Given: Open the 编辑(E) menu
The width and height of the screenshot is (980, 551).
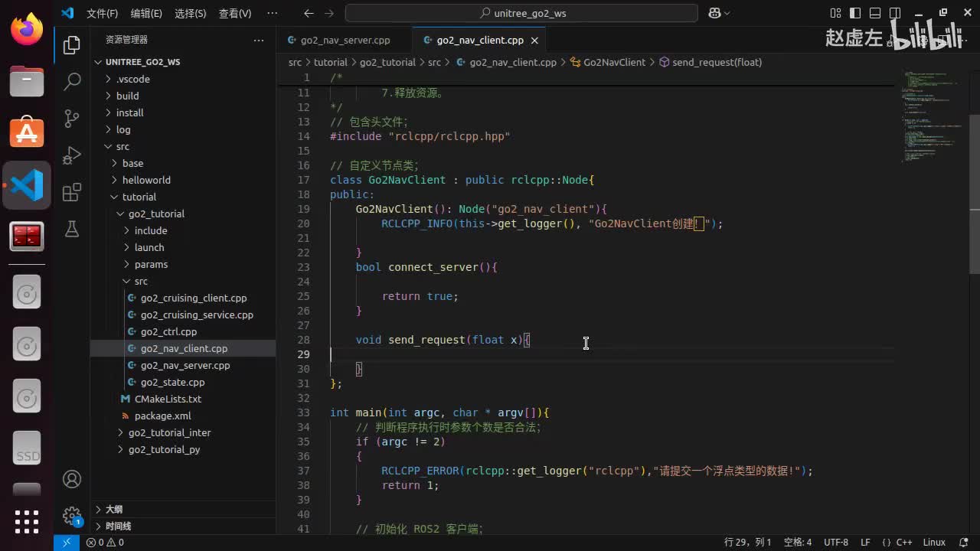Looking at the screenshot, I should point(146,13).
